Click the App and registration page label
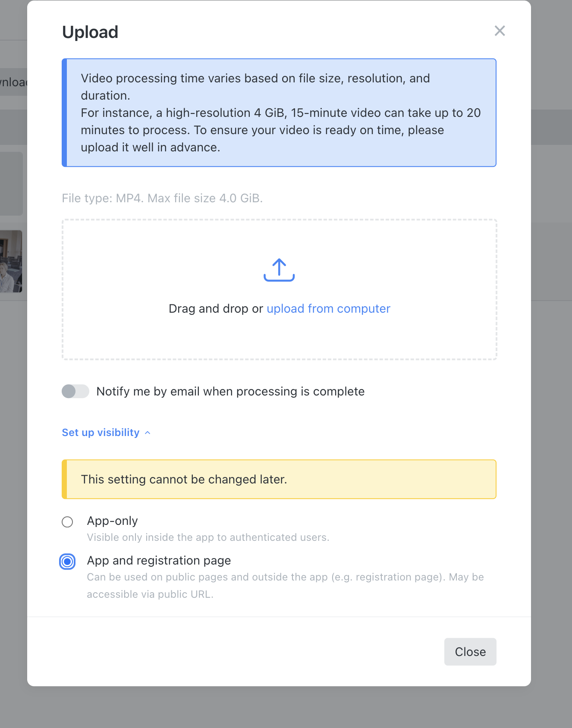Viewport: 572px width, 728px height. [159, 560]
